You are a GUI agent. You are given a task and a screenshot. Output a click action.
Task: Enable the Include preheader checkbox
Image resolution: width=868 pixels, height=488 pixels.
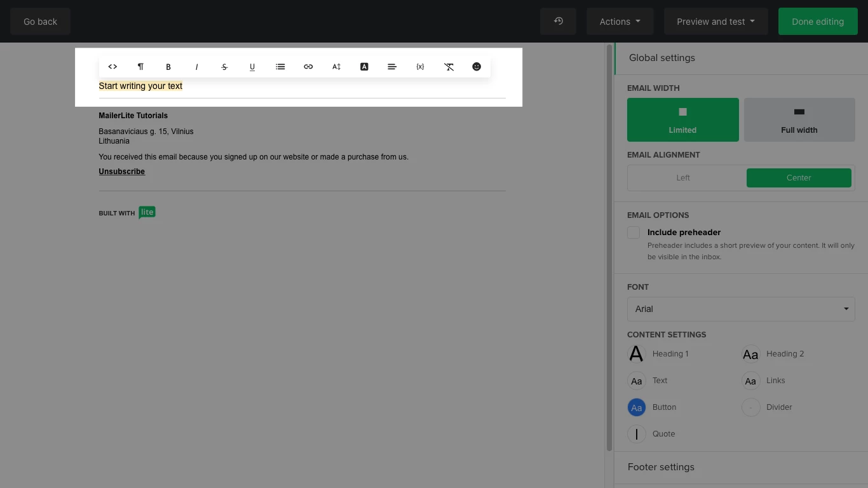click(634, 233)
